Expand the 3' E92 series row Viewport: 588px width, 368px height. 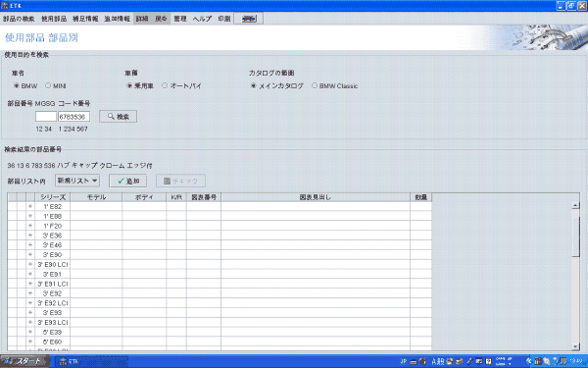point(30,293)
